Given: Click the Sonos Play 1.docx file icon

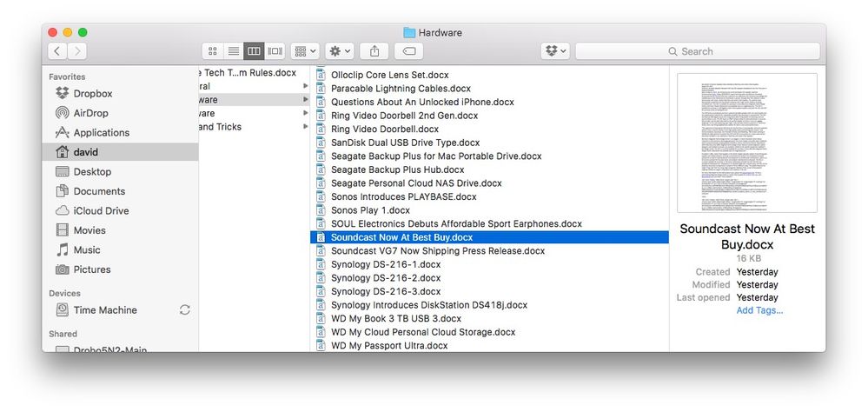Looking at the screenshot, I should [x=321, y=210].
